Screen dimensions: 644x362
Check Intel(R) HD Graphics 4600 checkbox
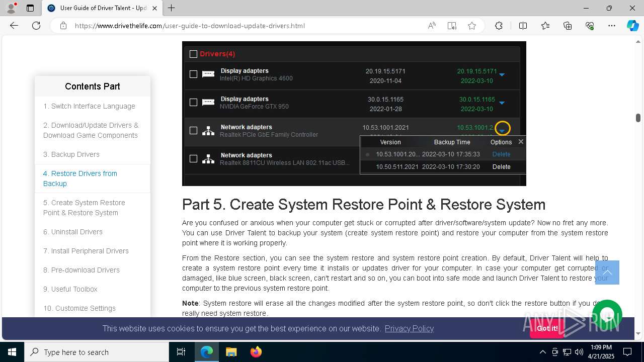[193, 74]
